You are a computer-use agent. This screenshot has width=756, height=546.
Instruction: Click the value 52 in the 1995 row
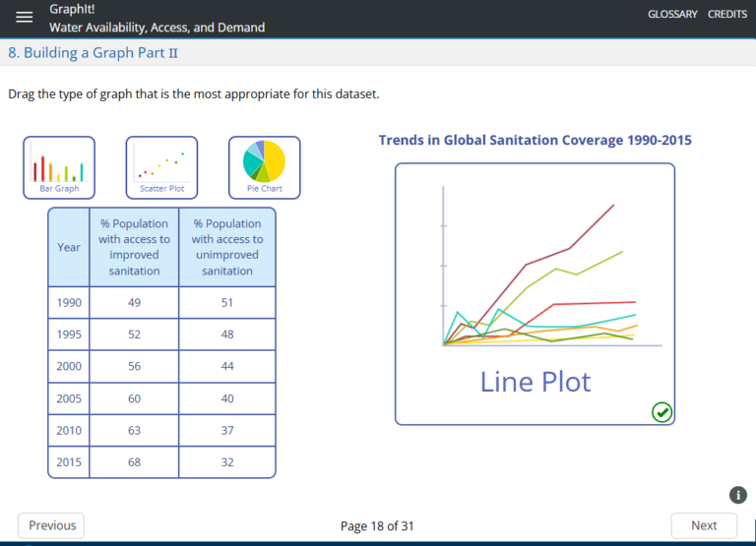point(134,334)
